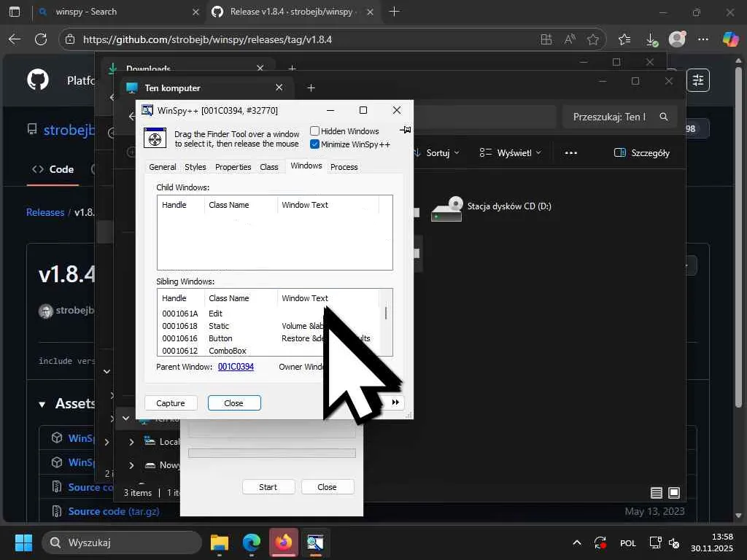Viewport: 747px width, 560px height.
Task: Open the Styles tab in WinSpy++
Action: [x=196, y=167]
